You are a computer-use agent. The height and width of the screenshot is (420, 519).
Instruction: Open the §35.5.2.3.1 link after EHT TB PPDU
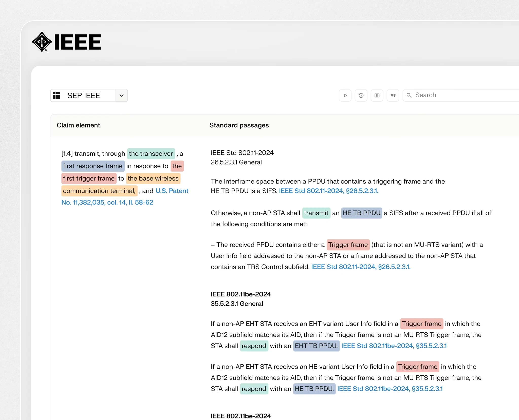click(x=394, y=346)
